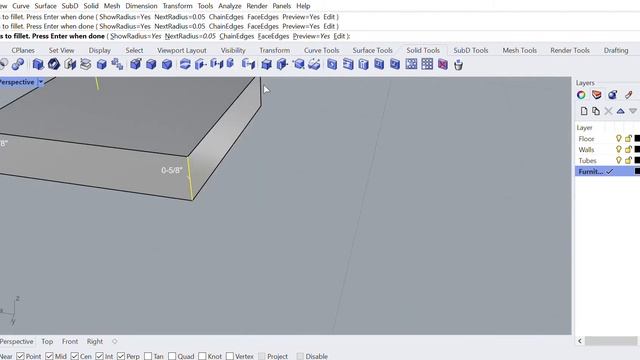This screenshot has width=640, height=360.
Task: Open the Perspective viewport dropdown arrow
Action: (x=41, y=82)
